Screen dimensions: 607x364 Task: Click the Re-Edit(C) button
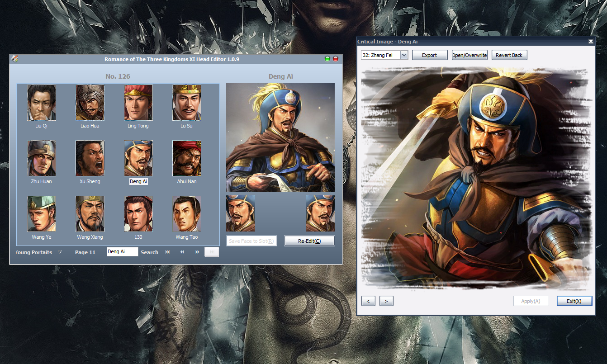(x=309, y=241)
